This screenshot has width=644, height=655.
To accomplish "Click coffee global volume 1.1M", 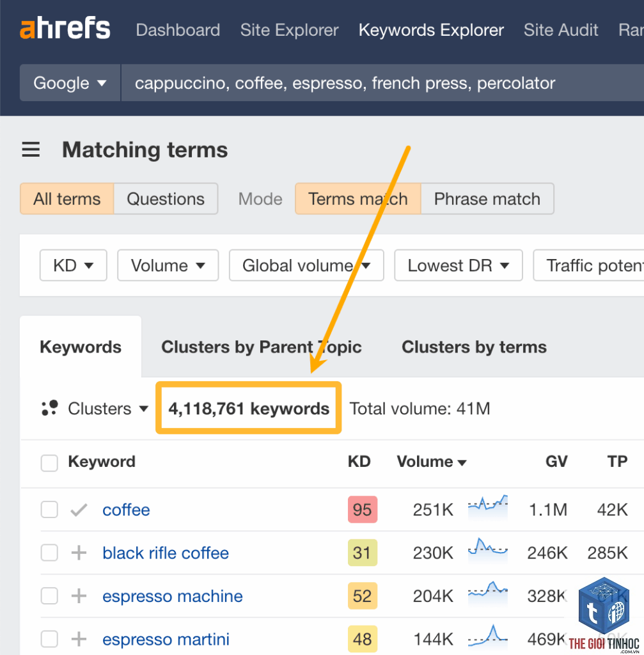I will 548,510.
